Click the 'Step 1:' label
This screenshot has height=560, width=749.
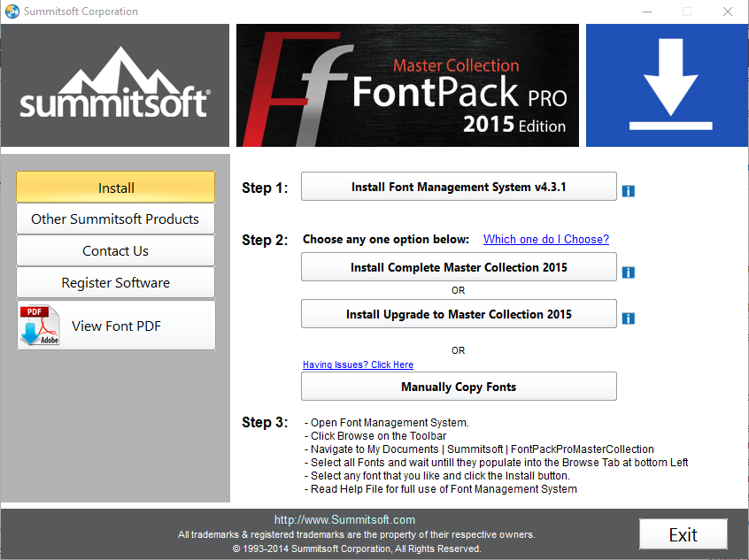(265, 188)
